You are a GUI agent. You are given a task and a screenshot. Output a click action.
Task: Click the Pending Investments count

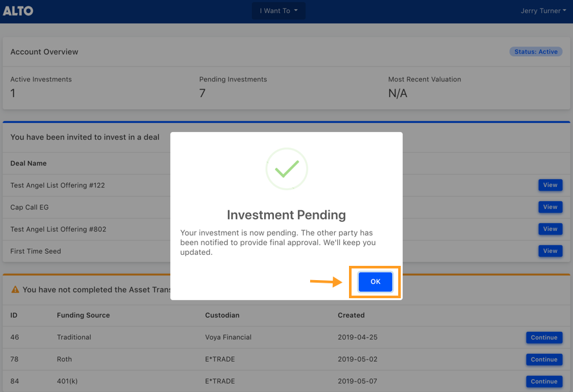pos(202,93)
